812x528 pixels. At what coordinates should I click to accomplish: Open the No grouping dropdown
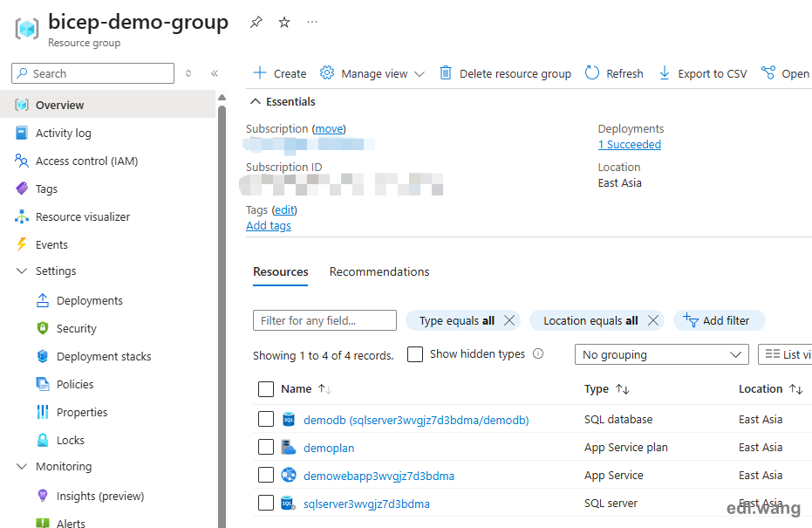[661, 354]
